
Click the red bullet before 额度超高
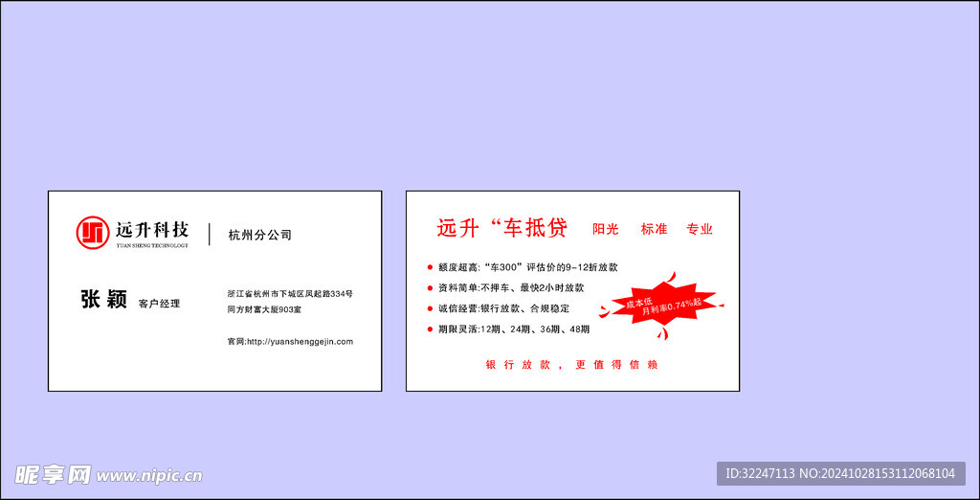430,267
